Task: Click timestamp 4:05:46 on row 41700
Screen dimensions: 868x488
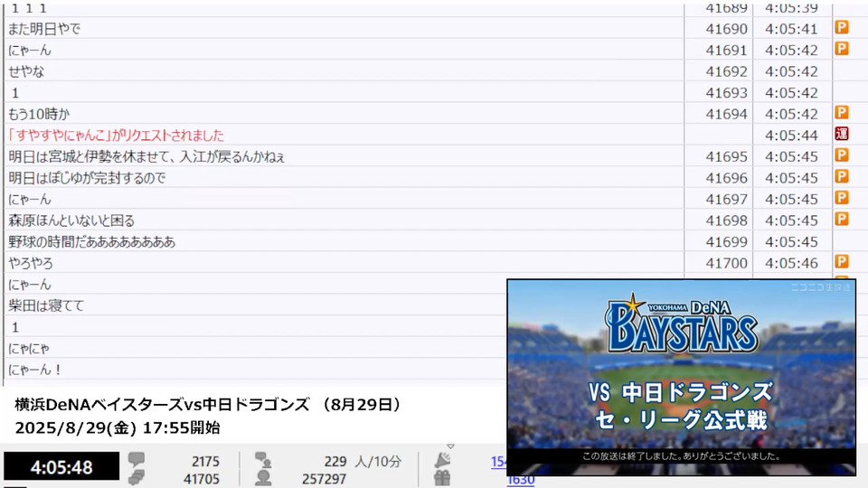Action: 791,263
